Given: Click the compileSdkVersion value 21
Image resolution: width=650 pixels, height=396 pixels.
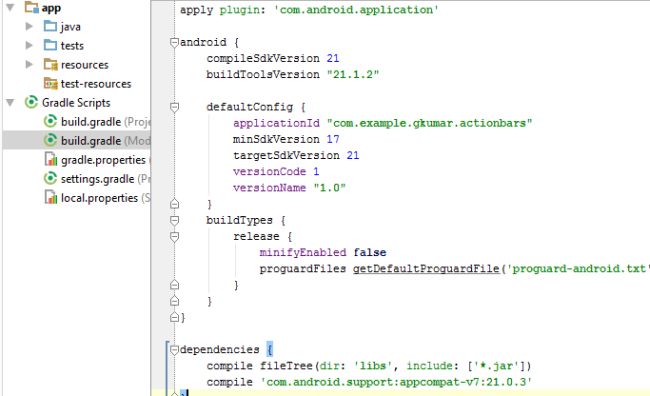Looking at the screenshot, I should [333, 58].
